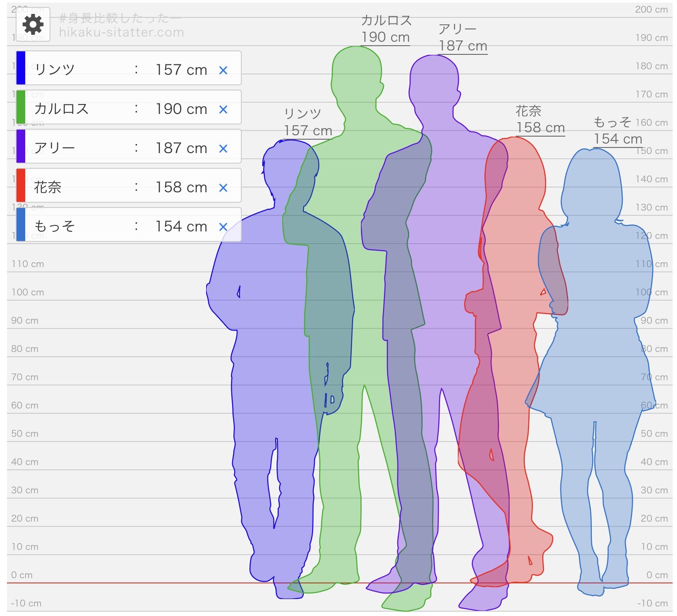
Task: Remove もっそ entry with its X icon
Action: [223, 227]
